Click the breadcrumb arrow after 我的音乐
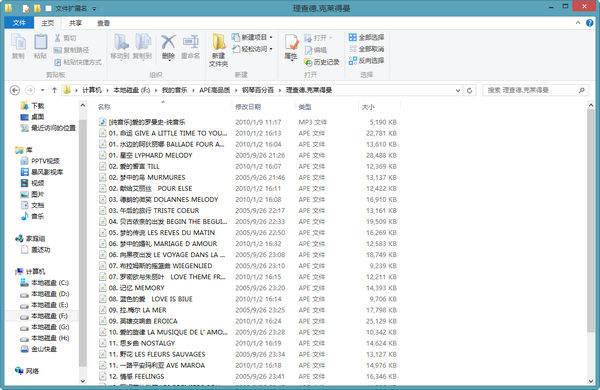The image size is (600, 390). [193, 90]
